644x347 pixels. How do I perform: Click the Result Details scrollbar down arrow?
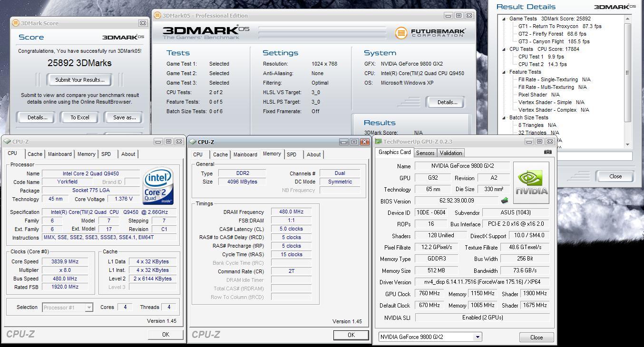628,145
